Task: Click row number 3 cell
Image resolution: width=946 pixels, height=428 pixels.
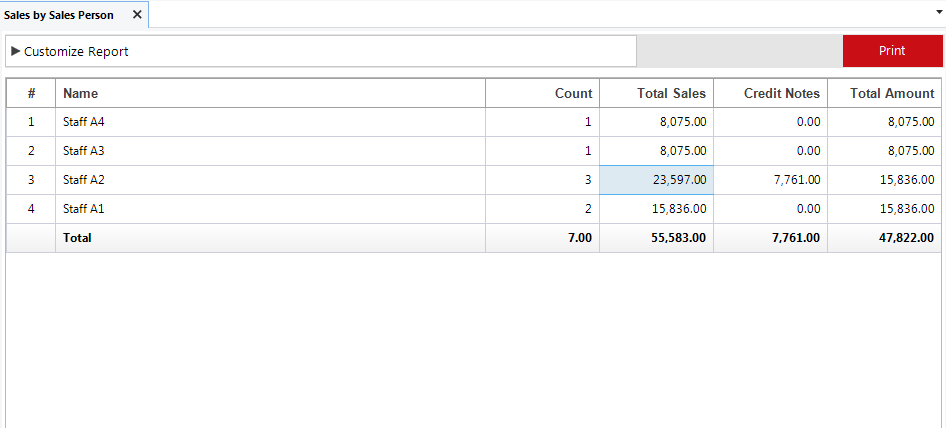Action: point(31,180)
